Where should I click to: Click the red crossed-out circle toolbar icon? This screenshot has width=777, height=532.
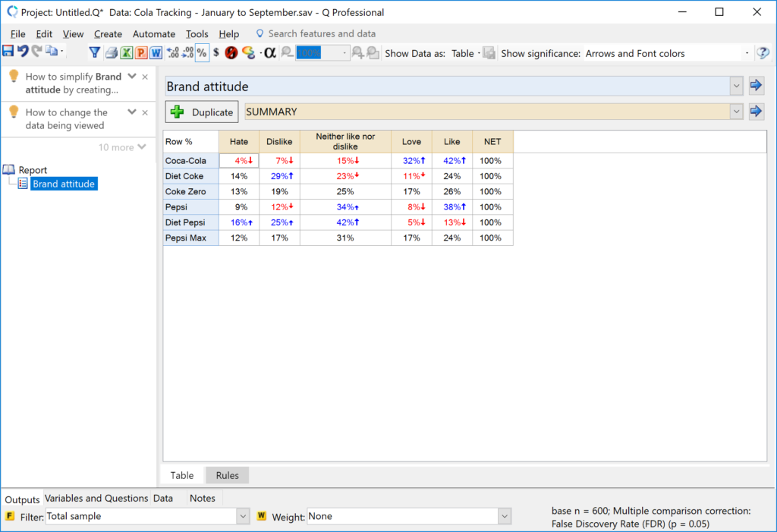tap(231, 52)
